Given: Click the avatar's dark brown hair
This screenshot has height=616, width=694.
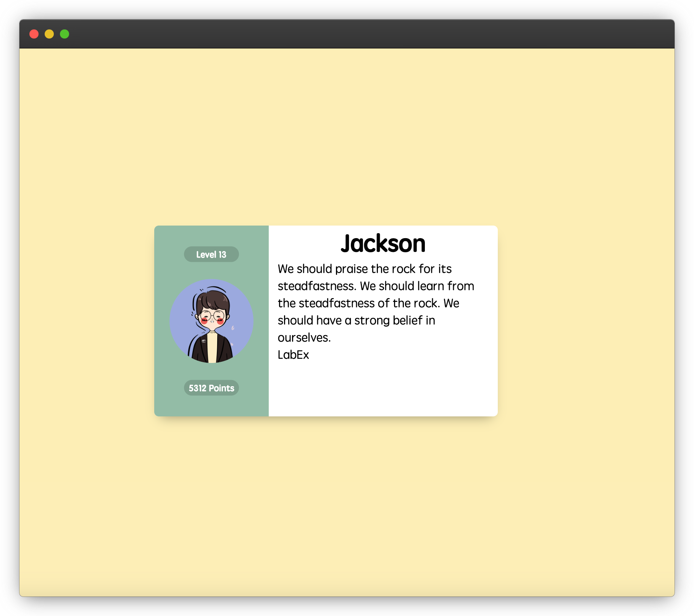Looking at the screenshot, I should pos(213,300).
